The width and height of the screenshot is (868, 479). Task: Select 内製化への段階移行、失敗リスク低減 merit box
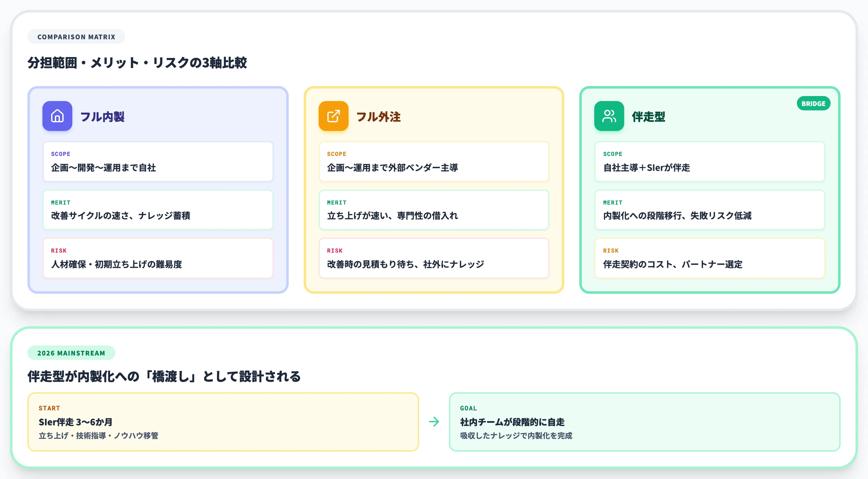(x=710, y=210)
